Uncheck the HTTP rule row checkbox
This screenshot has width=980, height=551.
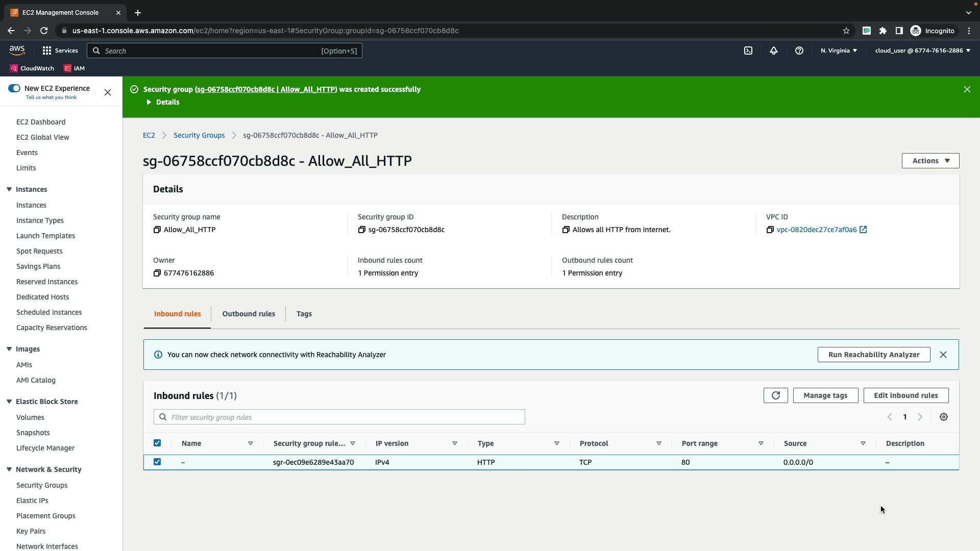157,462
